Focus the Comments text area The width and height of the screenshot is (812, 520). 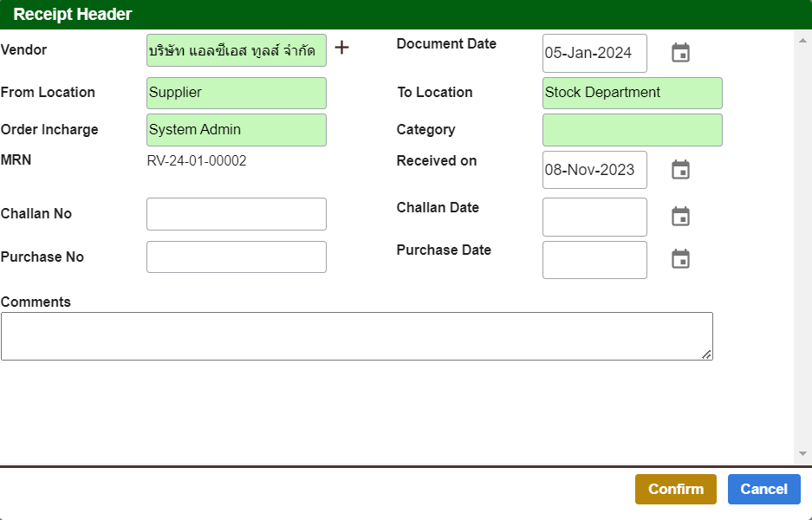tap(355, 335)
